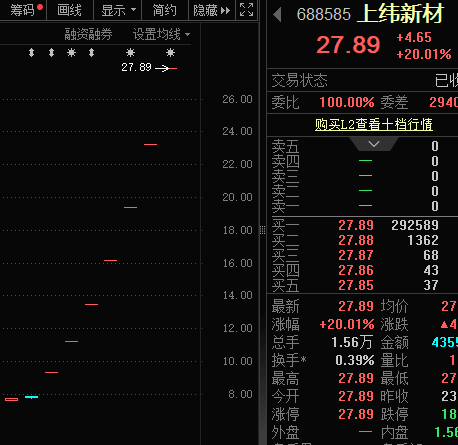Toggle 简约 simple view mode
This screenshot has width=458, height=445.
(x=165, y=10)
